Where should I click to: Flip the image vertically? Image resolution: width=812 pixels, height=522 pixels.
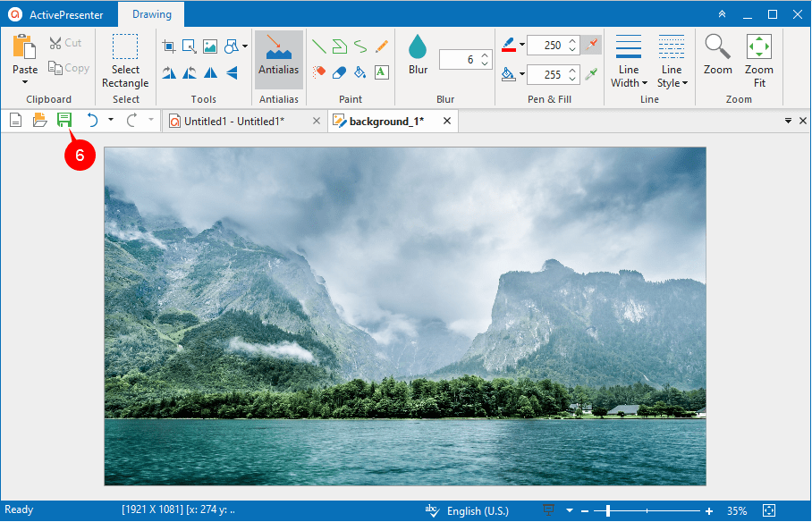coord(231,72)
